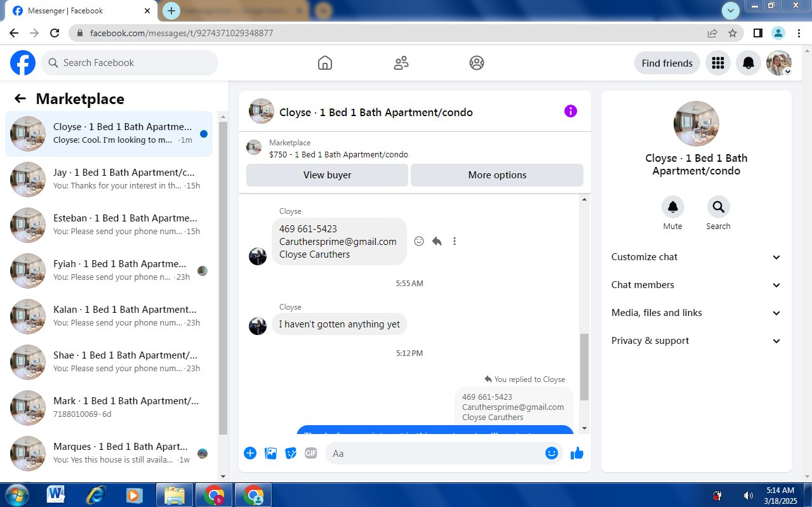Click Search Facebook field
812x507 pixels.
[x=130, y=63]
